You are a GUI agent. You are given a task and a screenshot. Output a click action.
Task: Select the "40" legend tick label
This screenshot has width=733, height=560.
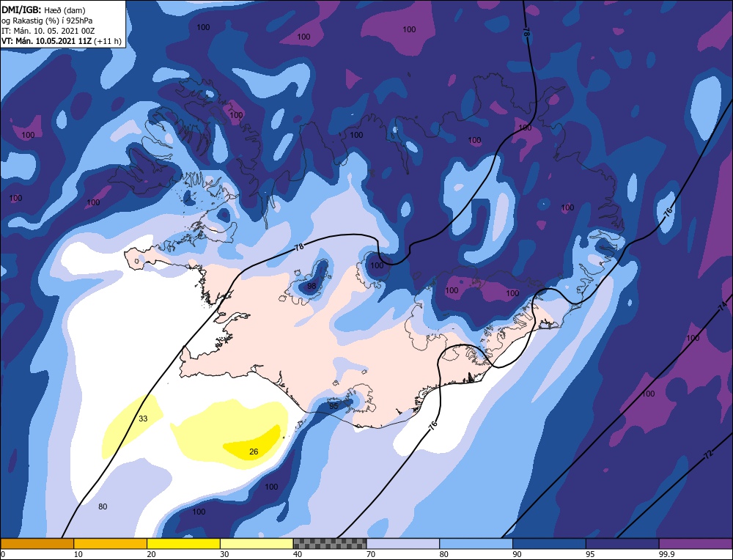(298, 554)
